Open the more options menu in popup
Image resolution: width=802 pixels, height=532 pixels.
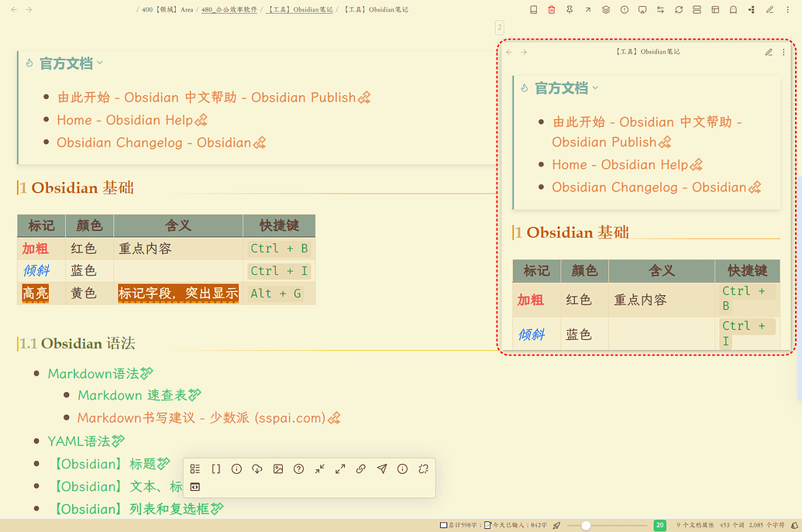point(783,53)
